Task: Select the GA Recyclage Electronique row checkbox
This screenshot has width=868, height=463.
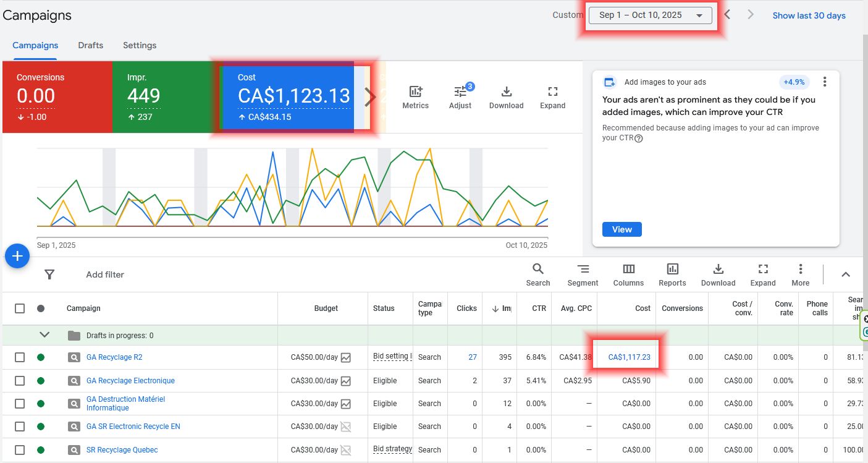Action: (20, 381)
